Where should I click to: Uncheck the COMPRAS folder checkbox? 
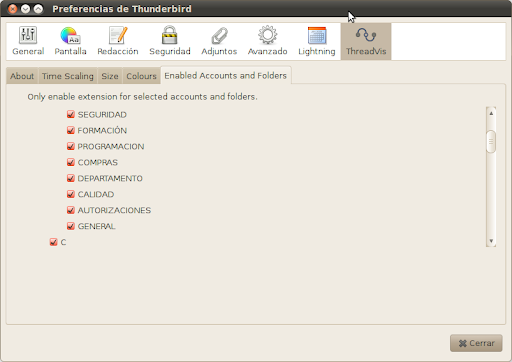(x=71, y=162)
